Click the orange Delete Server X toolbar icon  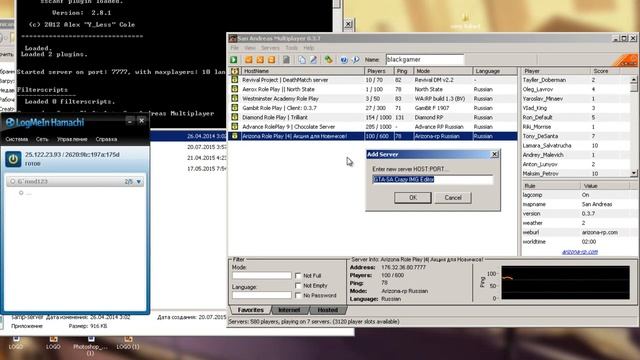[260, 60]
